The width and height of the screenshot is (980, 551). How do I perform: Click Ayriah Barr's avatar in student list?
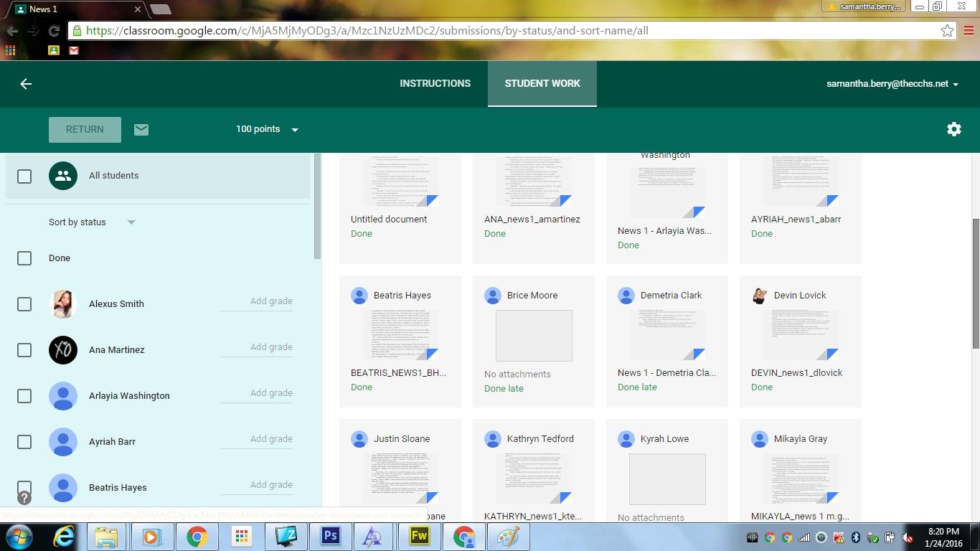63,442
